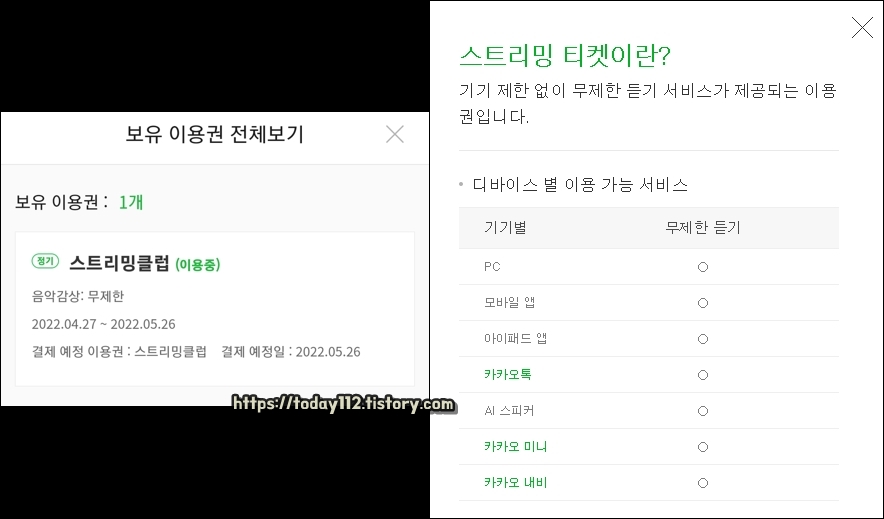Click the circle mark in 모바일 앱 row
Viewport: 884px width, 519px height.
pos(702,303)
